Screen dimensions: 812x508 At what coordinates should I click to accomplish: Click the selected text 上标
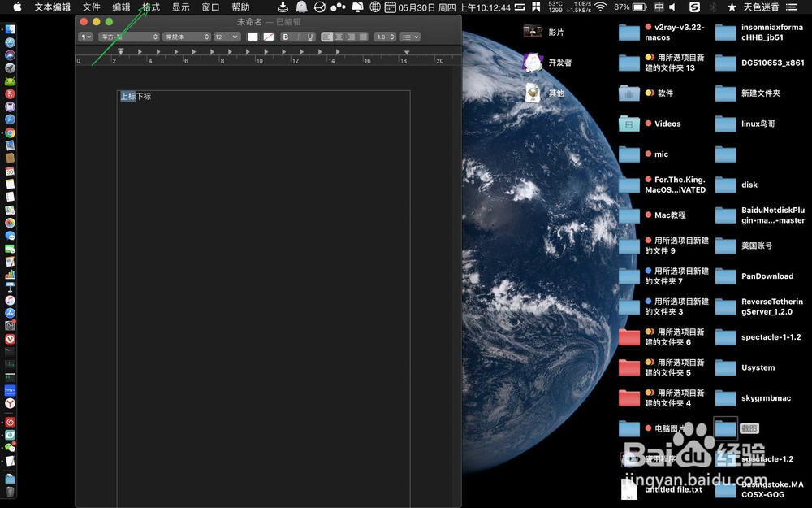point(128,97)
